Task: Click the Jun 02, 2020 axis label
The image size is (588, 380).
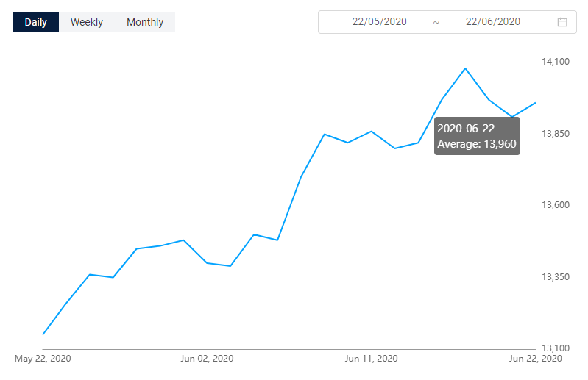Action: tap(207, 359)
